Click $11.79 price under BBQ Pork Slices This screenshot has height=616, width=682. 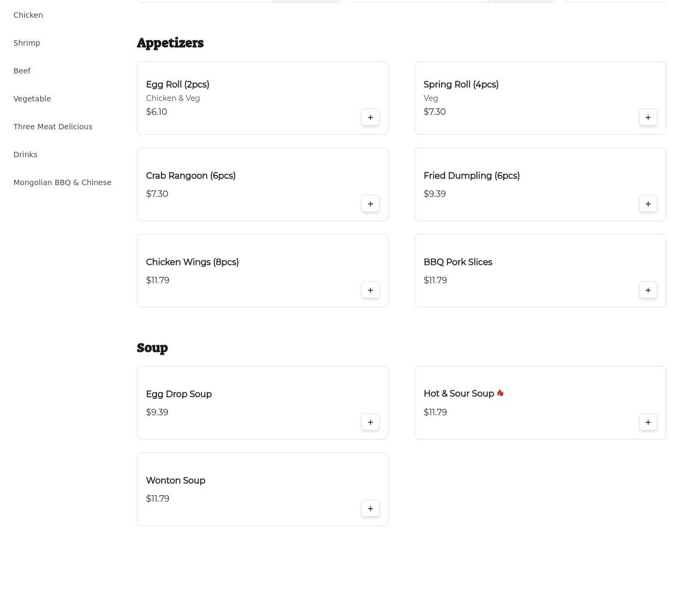pyautogui.click(x=436, y=280)
